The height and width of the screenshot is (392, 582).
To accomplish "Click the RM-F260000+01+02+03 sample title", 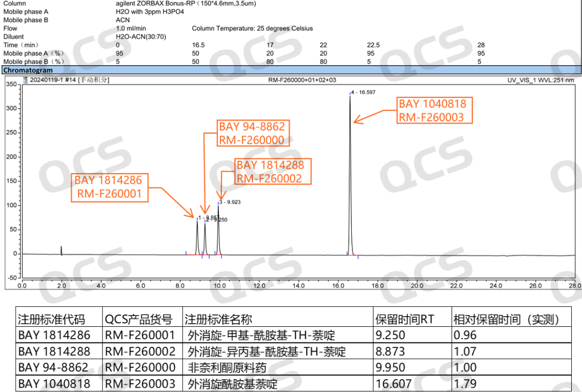I will pyautogui.click(x=302, y=80).
